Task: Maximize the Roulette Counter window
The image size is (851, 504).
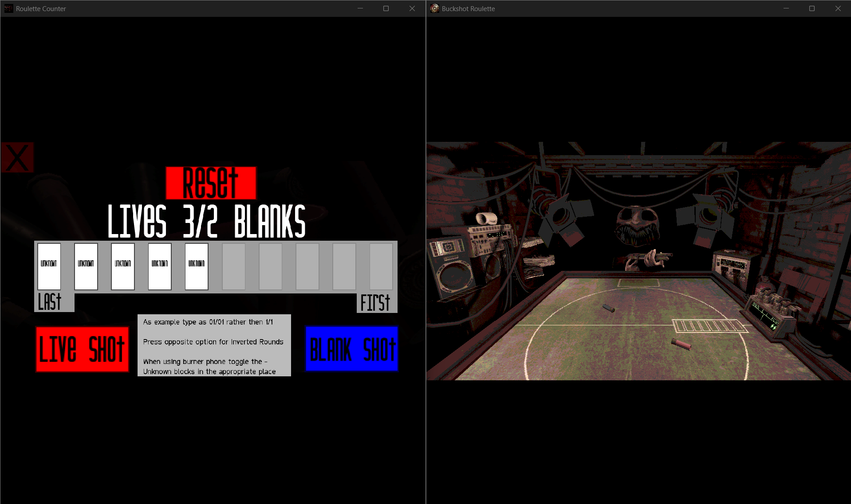Action: pos(386,8)
